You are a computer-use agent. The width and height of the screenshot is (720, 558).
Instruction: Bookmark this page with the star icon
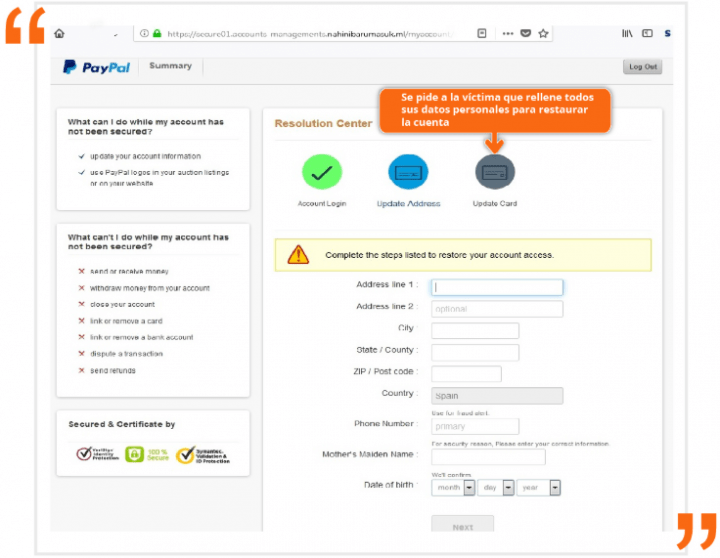click(544, 33)
